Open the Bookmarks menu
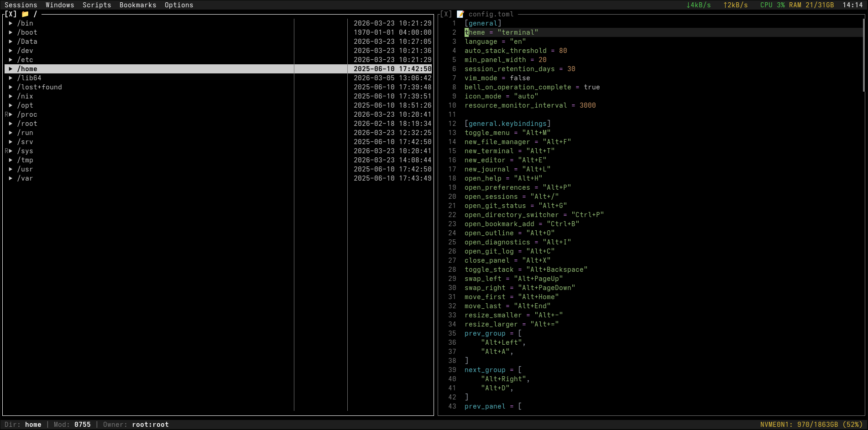The width and height of the screenshot is (868, 430). point(138,5)
